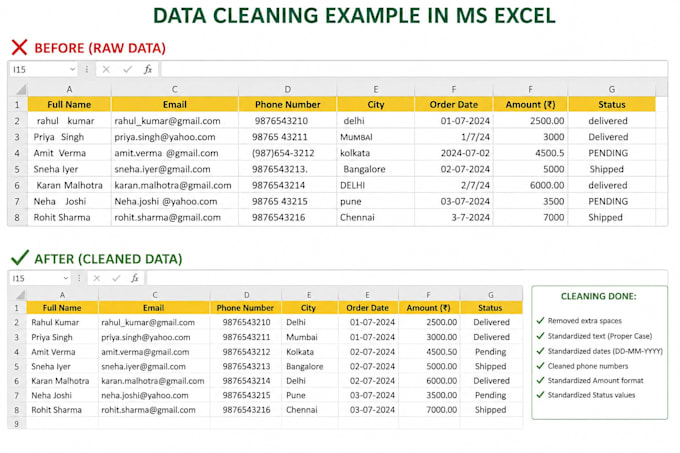
Task: Click the Full Name header cell in the raw data table
Action: point(69,104)
